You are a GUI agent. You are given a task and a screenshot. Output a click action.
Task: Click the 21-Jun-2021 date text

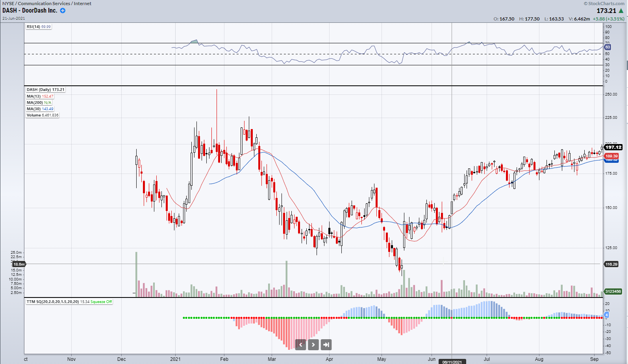14,18
